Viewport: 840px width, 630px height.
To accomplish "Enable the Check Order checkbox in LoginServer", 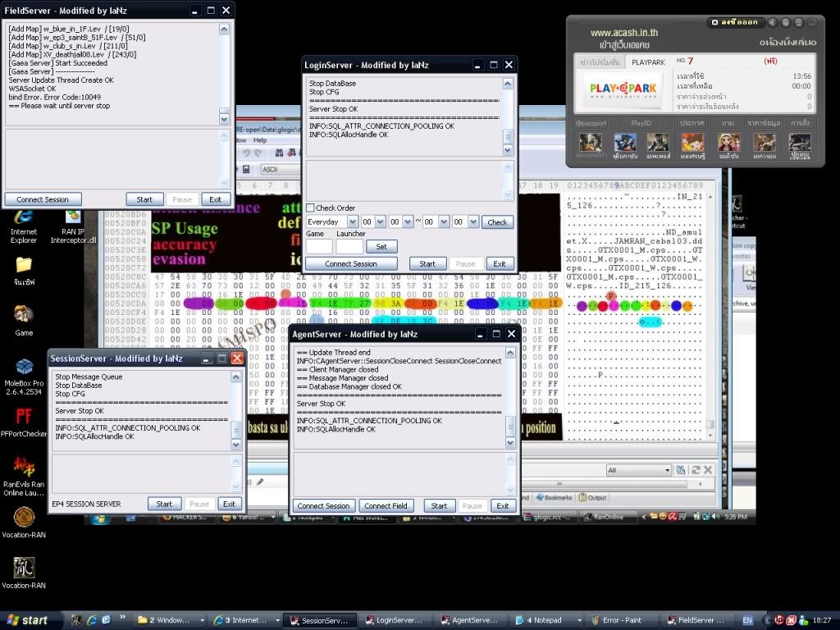I will [x=310, y=208].
